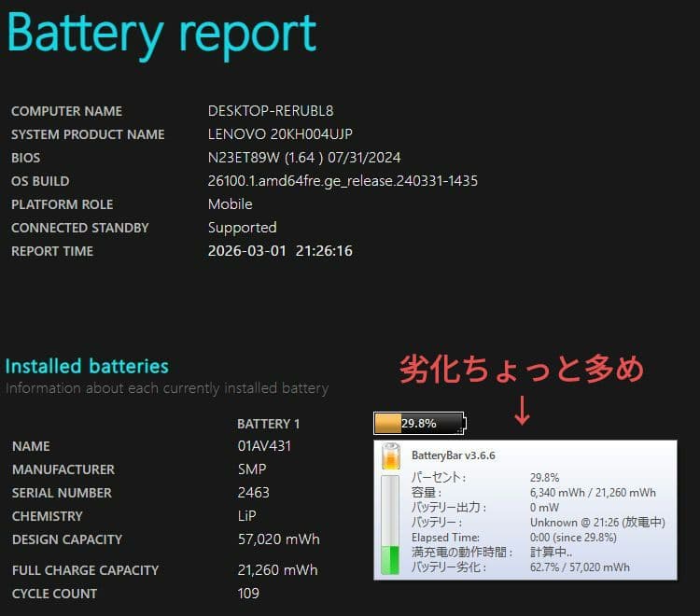Select the 'バッテリー出力' label in popup
Image resolution: width=700 pixels, height=616 pixels.
[x=449, y=508]
